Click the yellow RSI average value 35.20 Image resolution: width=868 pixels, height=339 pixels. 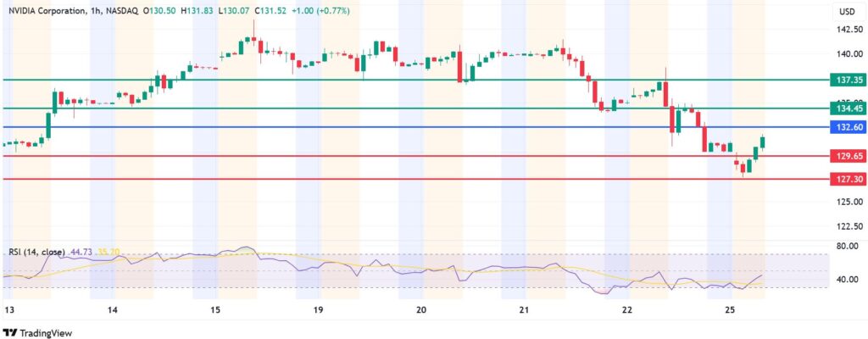[x=109, y=252]
